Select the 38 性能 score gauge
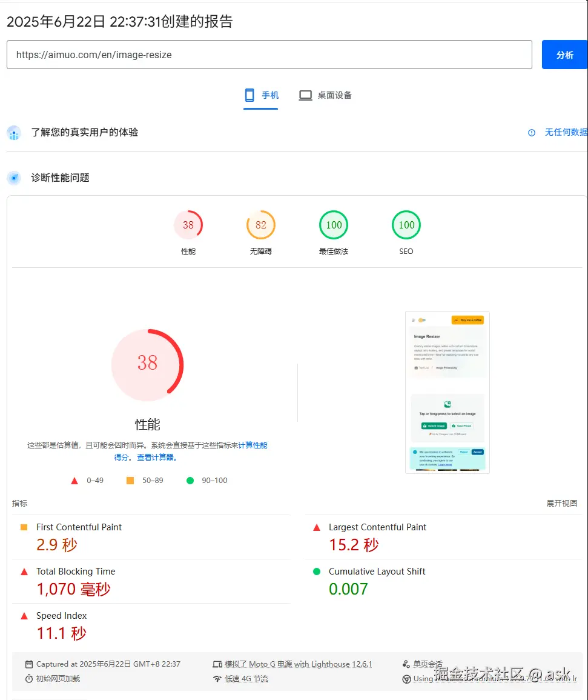Viewport: 588px width, 700px height. tap(188, 233)
